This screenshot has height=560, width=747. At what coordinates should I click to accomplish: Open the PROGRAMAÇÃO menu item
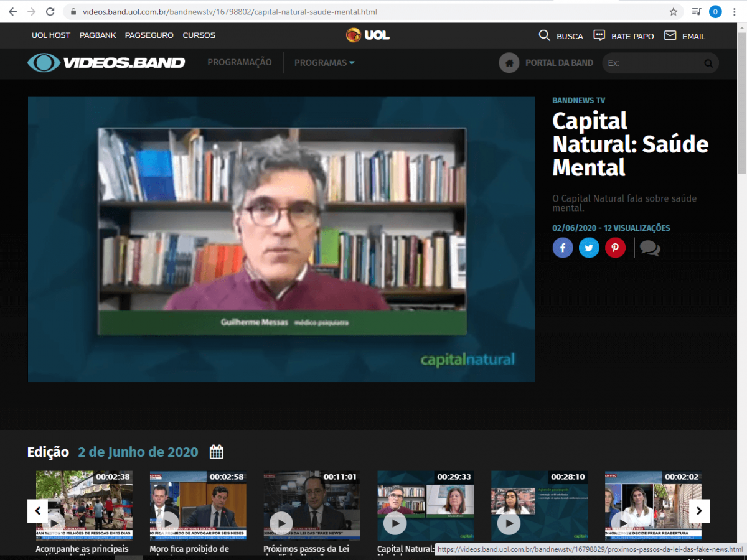(240, 62)
